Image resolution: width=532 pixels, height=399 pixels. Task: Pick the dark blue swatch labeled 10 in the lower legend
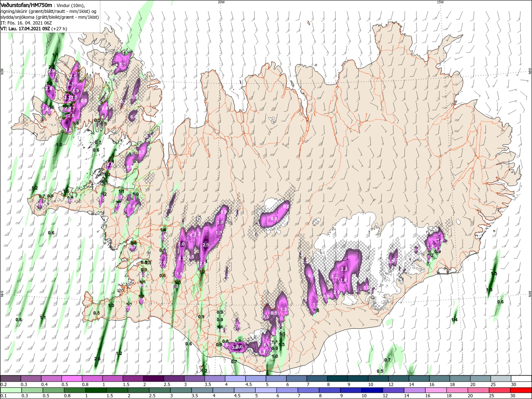[x=372, y=390]
